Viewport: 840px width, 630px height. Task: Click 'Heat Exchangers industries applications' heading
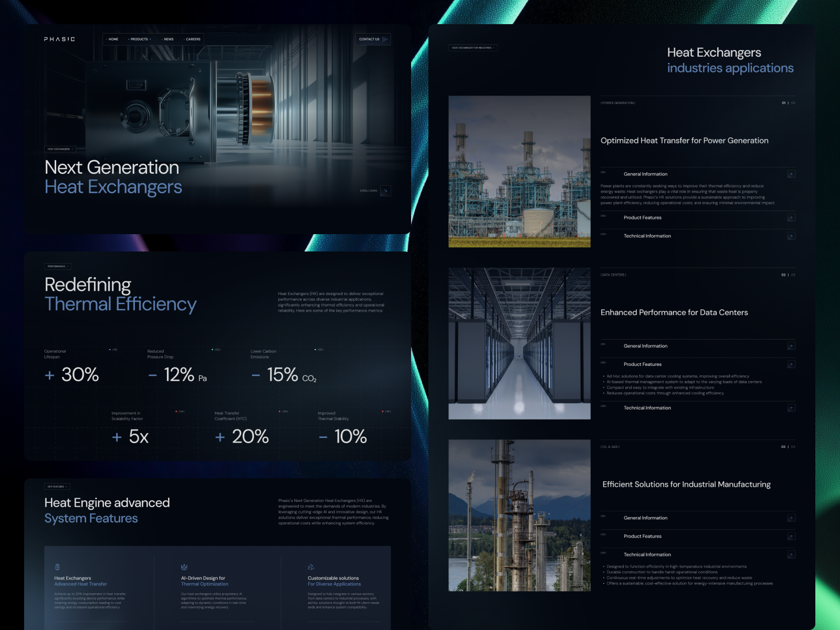(x=730, y=60)
